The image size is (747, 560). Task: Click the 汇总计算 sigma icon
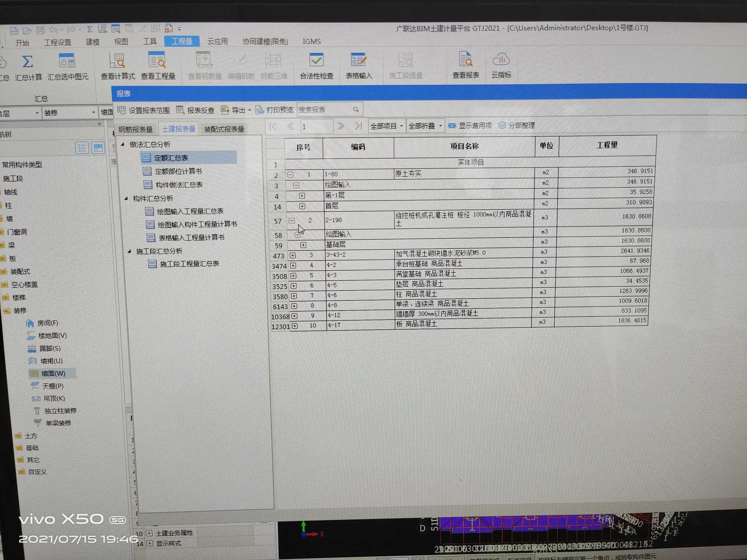click(27, 62)
